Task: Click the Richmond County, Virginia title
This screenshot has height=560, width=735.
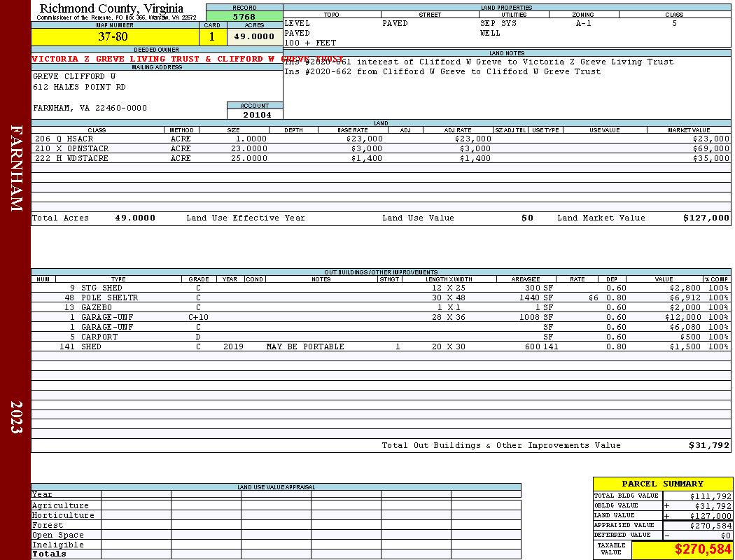Action: (x=111, y=8)
